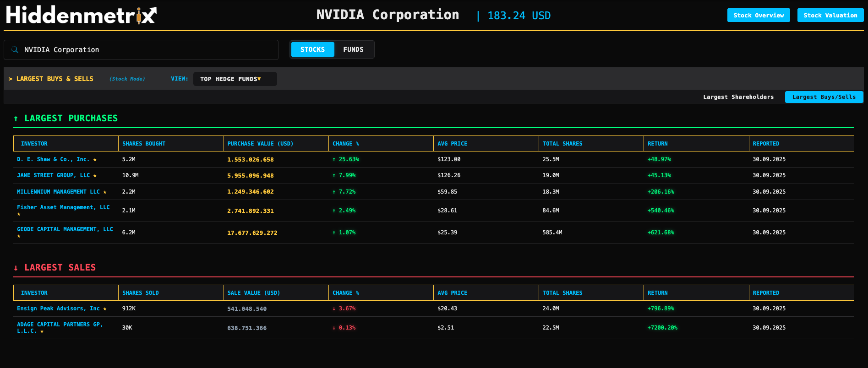Click the NVIDIA Corporation search field

tap(147, 50)
